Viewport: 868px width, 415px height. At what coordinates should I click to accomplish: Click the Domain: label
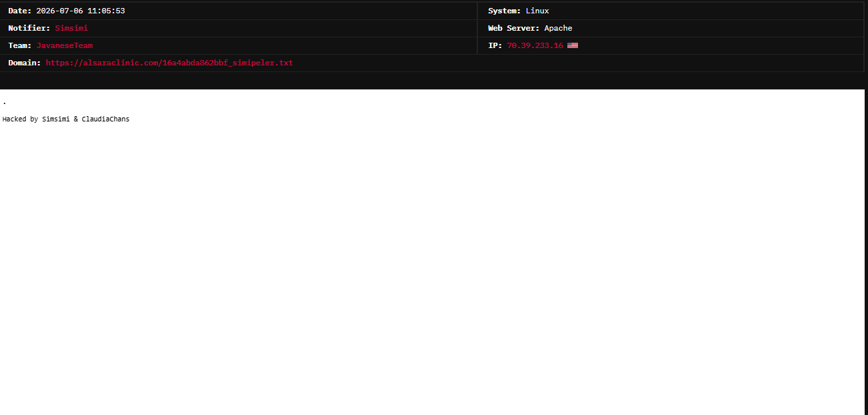25,63
